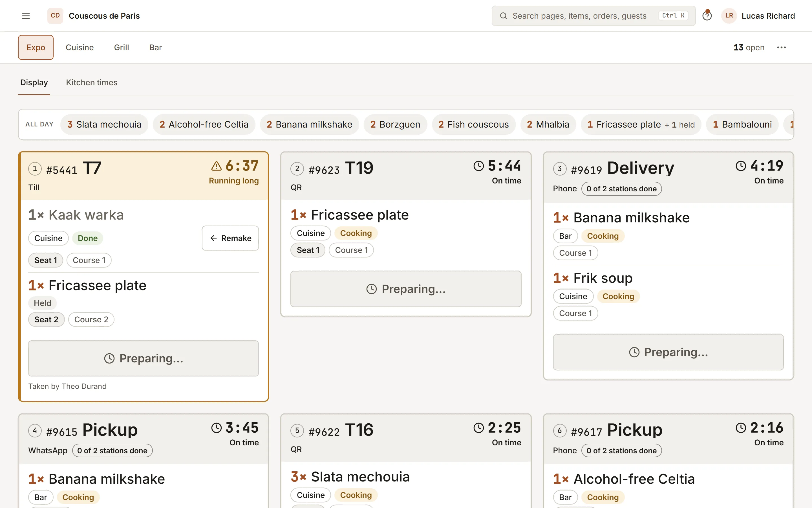Click the 3 Slata mechouia all-day chip
The image size is (812, 508).
[104, 125]
